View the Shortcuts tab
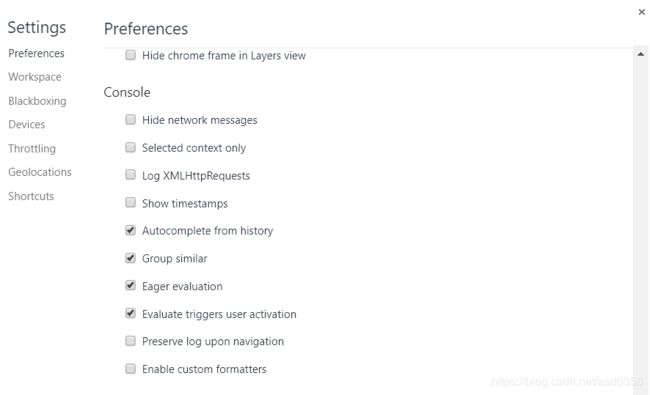The image size is (650, 395). coord(31,196)
